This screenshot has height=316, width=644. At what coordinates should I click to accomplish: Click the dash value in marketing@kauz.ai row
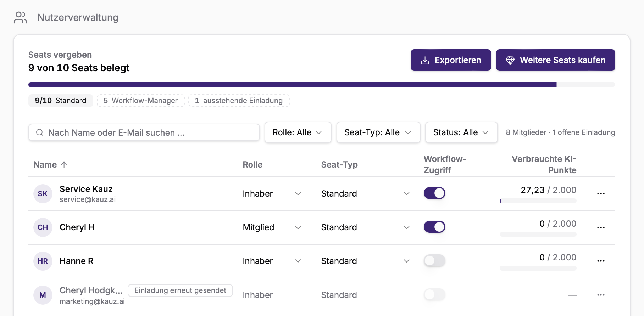coord(572,295)
